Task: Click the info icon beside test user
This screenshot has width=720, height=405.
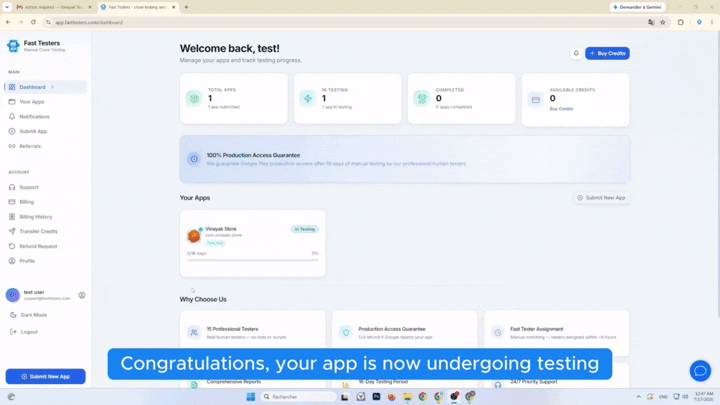Action: (82, 295)
